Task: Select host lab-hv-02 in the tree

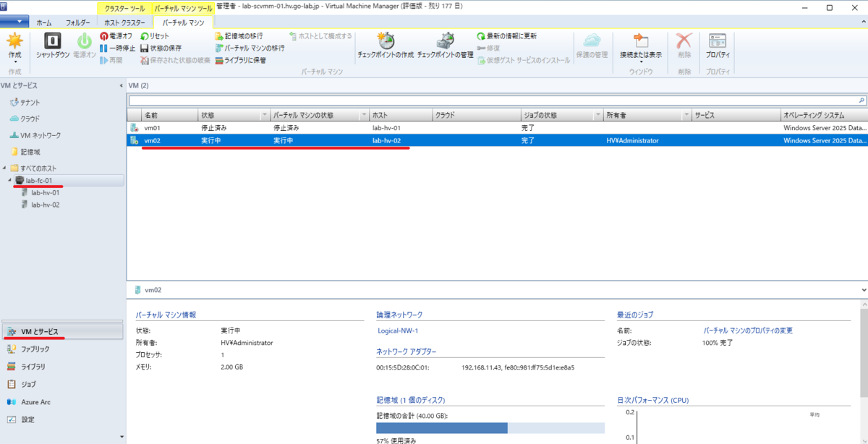Action: (41, 205)
